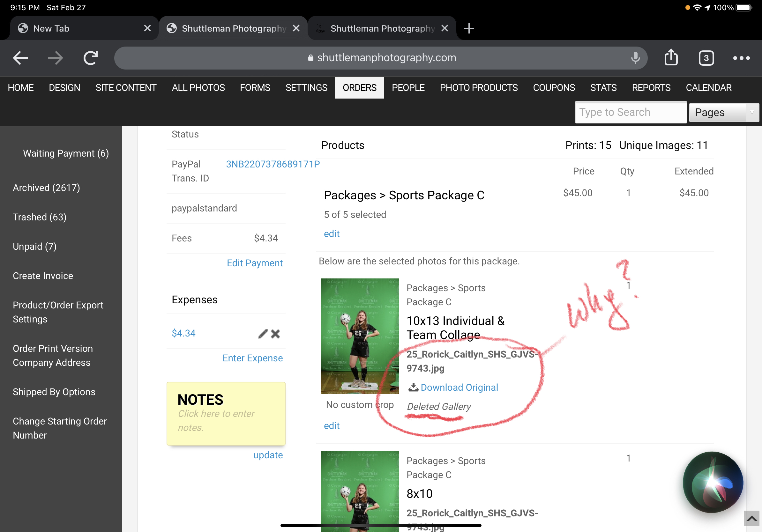Open Change Starting Order Number
Image resolution: width=762 pixels, height=532 pixels.
point(60,428)
